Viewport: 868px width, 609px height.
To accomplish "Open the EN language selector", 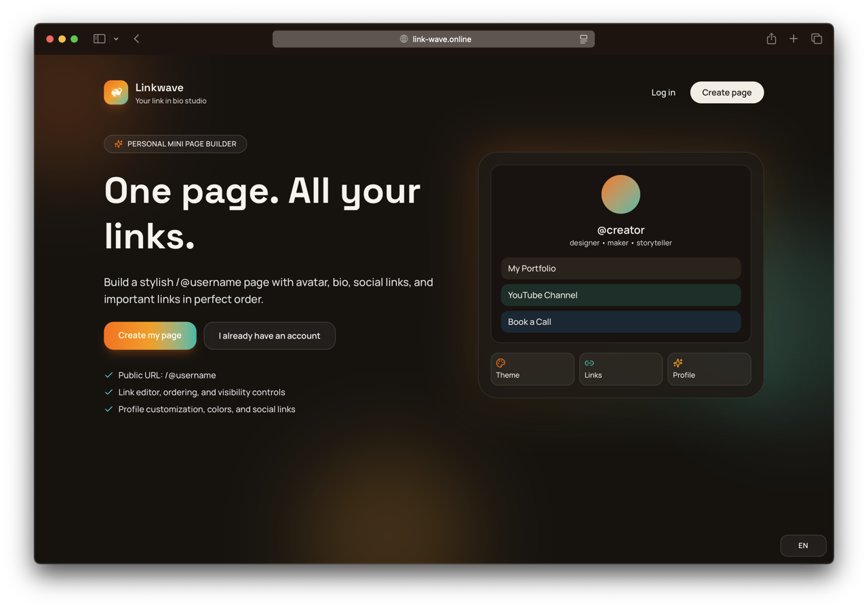I will 803,545.
